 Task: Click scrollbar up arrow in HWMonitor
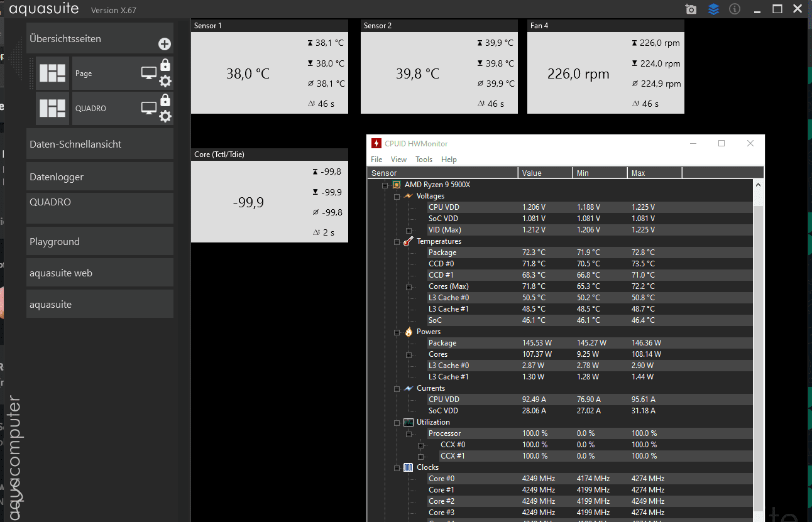click(759, 185)
